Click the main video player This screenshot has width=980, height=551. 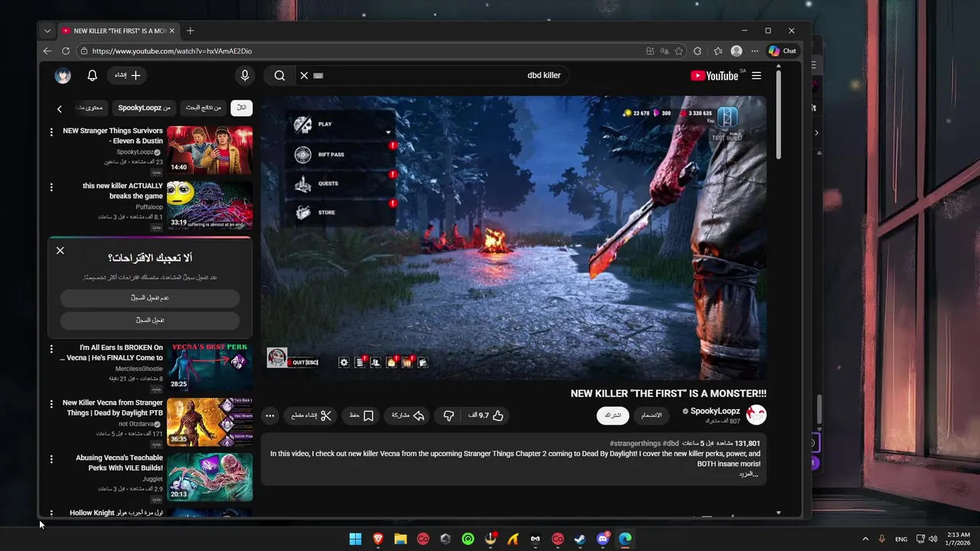514,238
